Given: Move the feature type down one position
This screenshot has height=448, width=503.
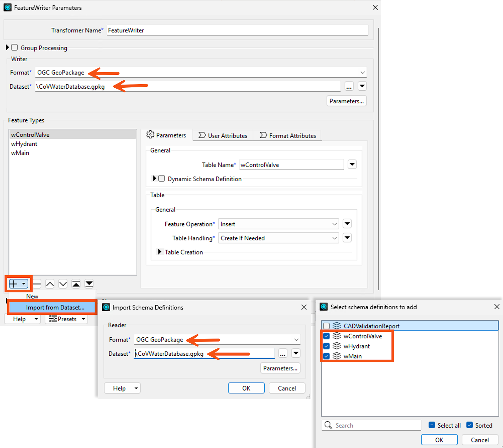Looking at the screenshot, I should coord(63,283).
